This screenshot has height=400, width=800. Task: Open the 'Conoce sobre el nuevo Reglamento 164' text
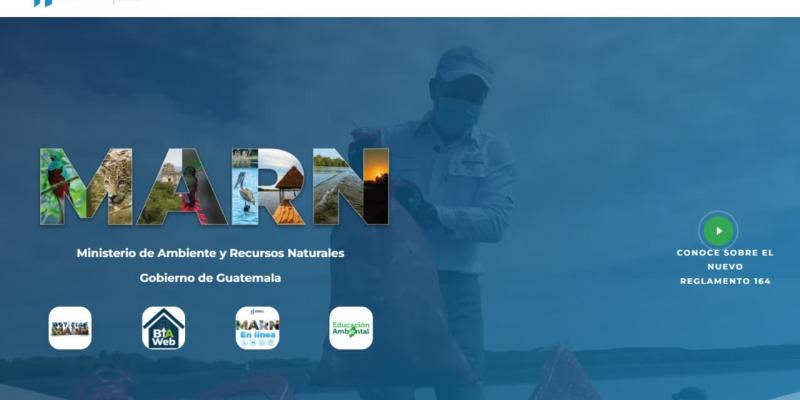[x=725, y=267]
